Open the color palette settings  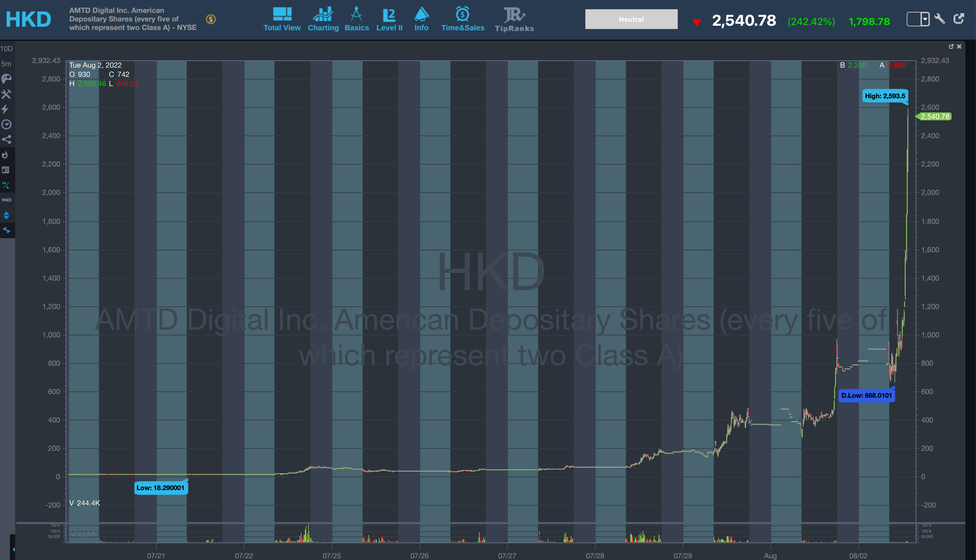tap(7, 79)
